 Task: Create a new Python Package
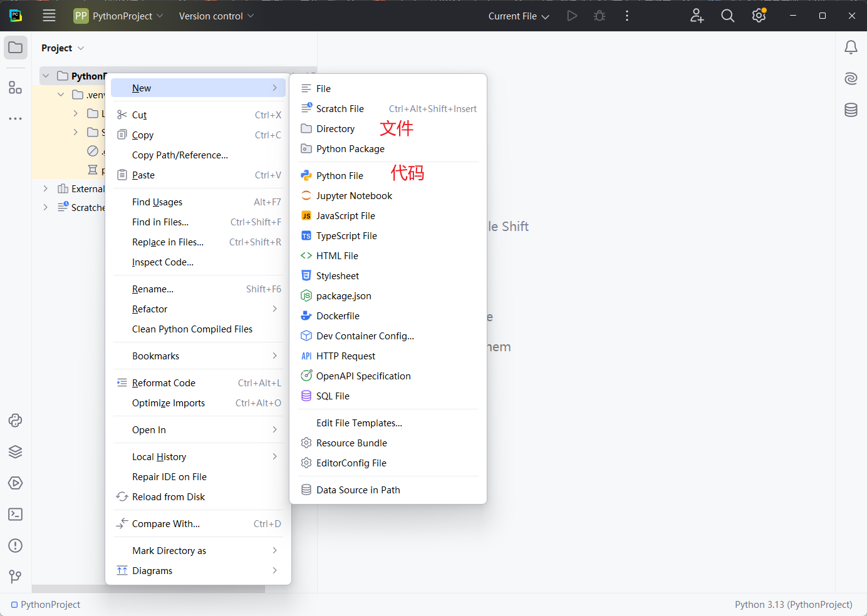(388, 149)
